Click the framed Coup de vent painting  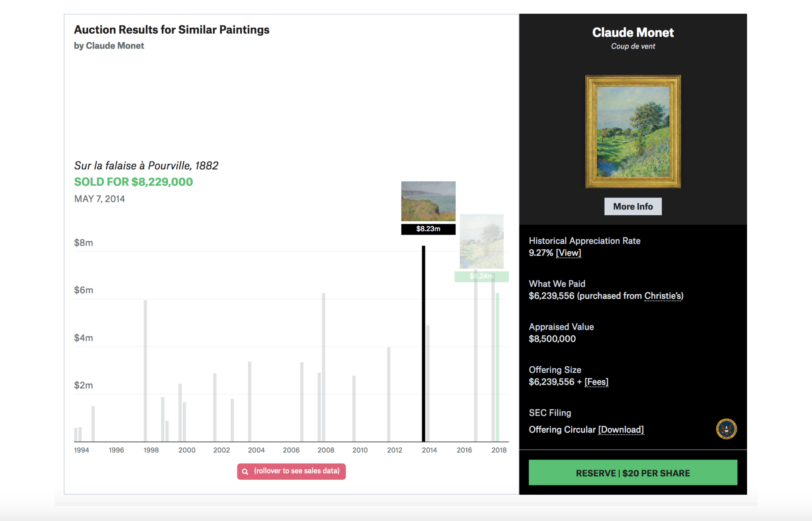click(x=633, y=132)
